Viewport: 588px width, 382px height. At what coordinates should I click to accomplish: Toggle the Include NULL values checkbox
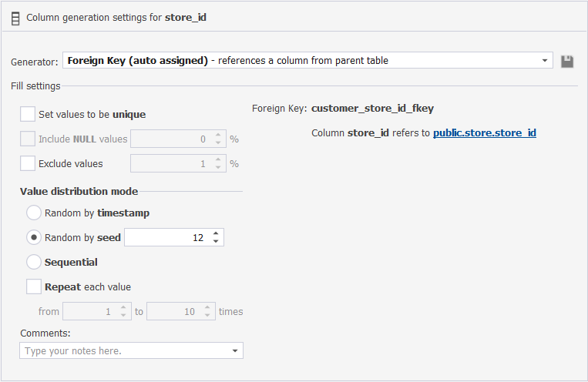point(28,139)
